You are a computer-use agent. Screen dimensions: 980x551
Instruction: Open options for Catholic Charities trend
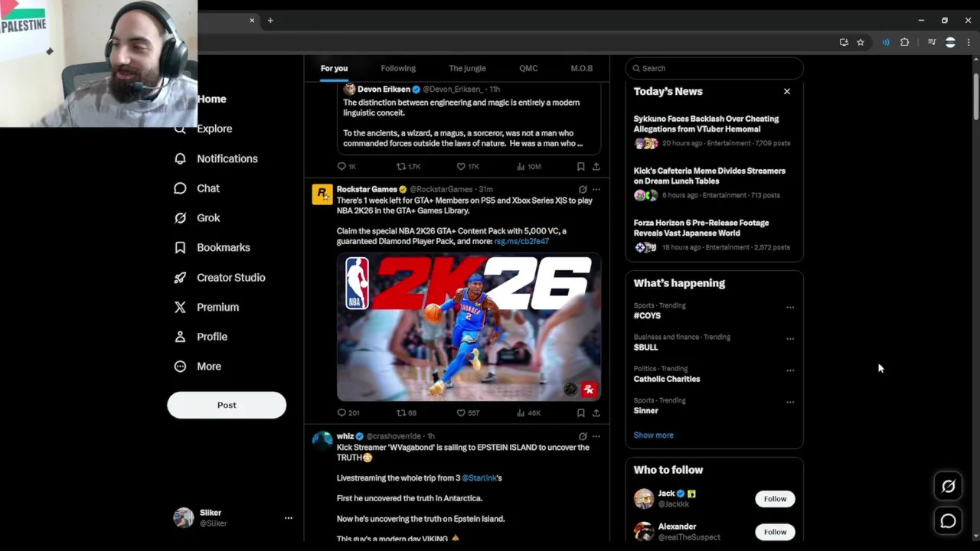[790, 370]
